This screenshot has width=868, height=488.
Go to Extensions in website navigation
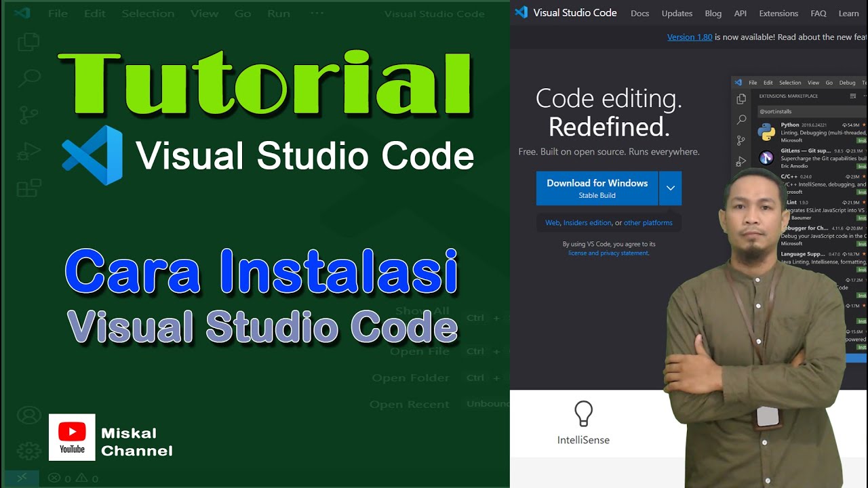click(x=778, y=14)
